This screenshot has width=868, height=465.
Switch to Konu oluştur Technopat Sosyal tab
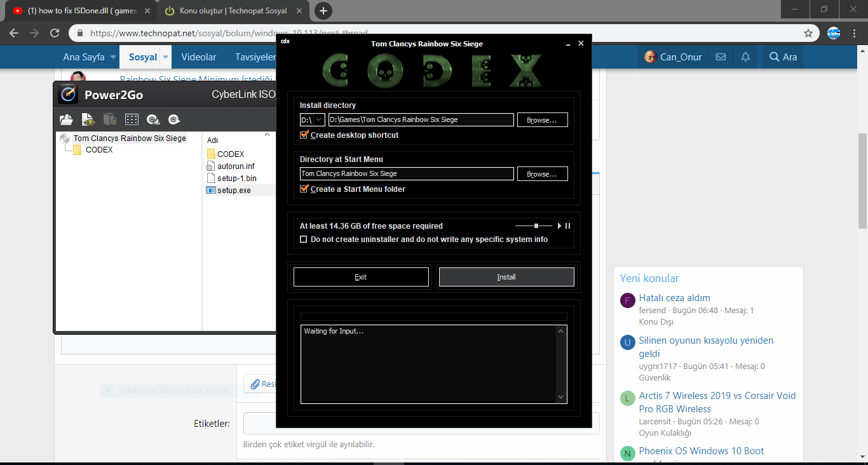pyautogui.click(x=233, y=11)
